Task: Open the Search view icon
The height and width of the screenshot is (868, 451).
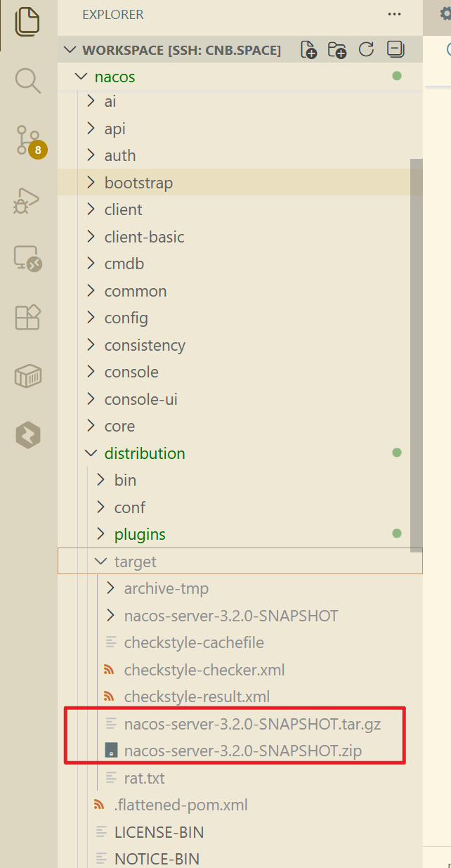Action: pyautogui.click(x=28, y=81)
